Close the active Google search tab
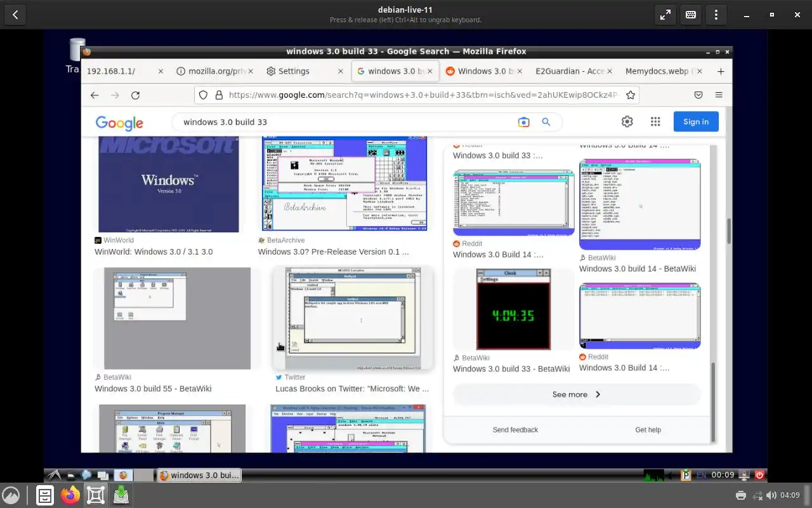The height and width of the screenshot is (508, 812). coord(431,71)
